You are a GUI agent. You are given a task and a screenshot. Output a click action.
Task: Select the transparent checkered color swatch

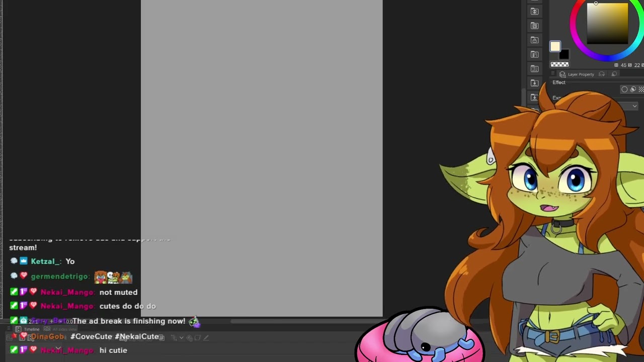(559, 64)
